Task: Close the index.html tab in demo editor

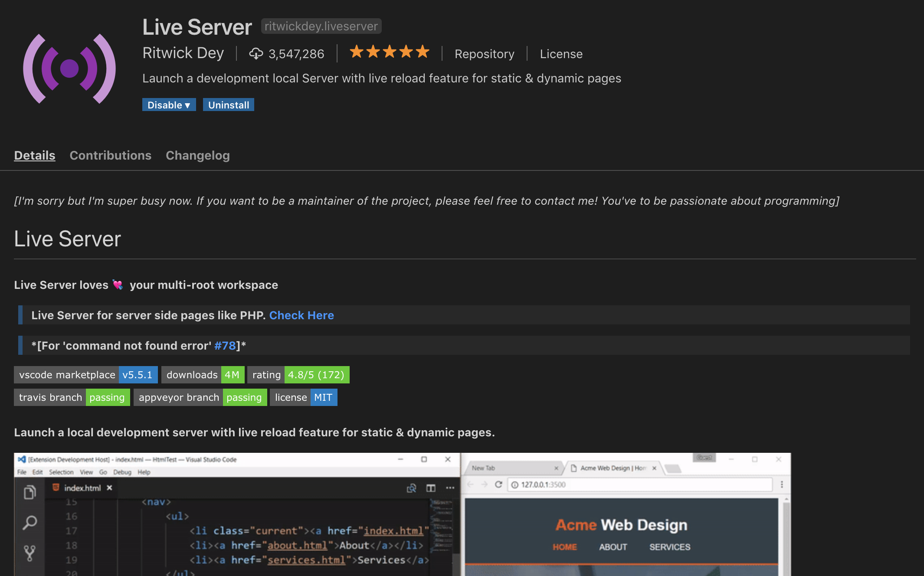Action: tap(109, 488)
